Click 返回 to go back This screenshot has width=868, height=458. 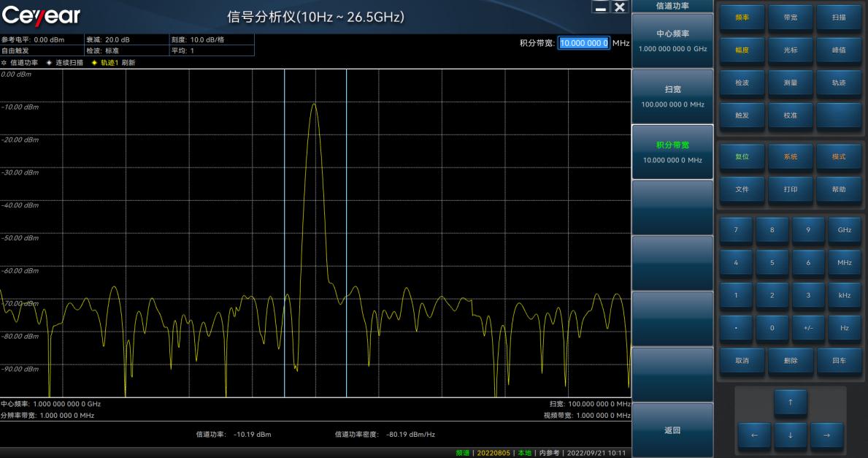[672, 430]
